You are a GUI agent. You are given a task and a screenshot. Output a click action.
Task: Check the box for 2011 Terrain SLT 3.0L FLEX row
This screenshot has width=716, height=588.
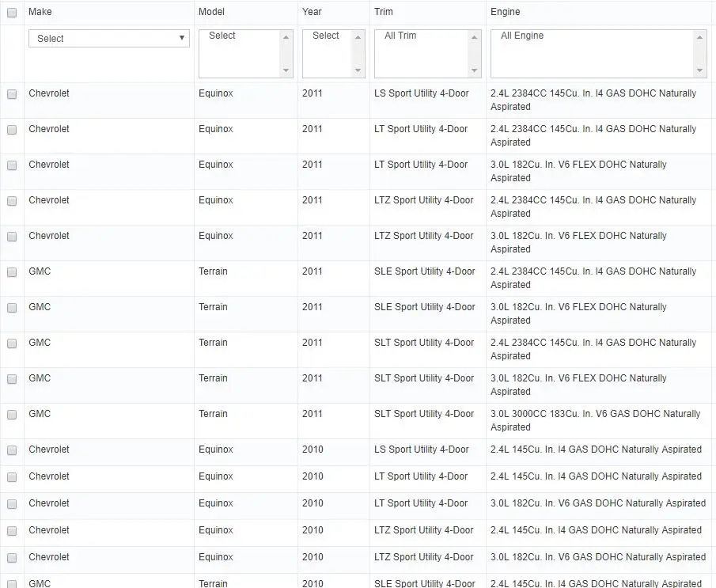tap(12, 379)
